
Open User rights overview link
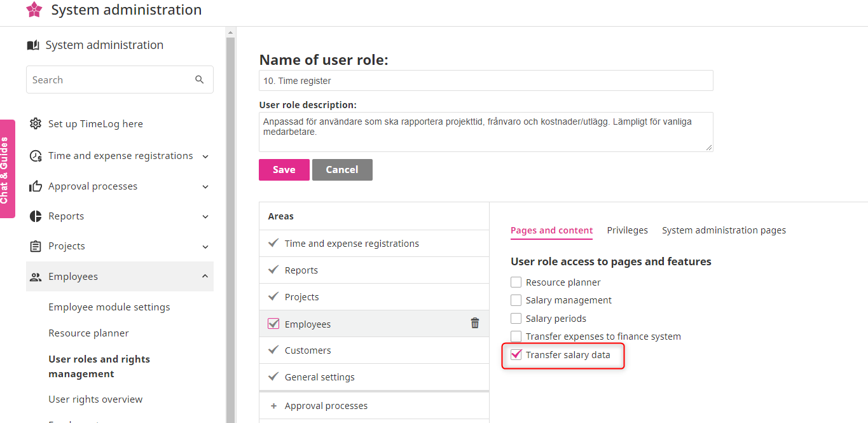[95, 399]
